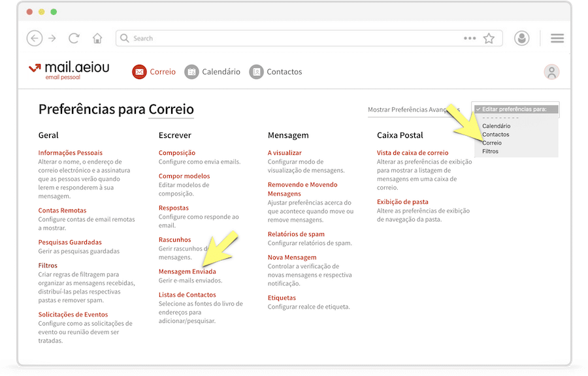This screenshot has height=376, width=588.
Task: Switch to the Calendário tab
Action: point(212,72)
